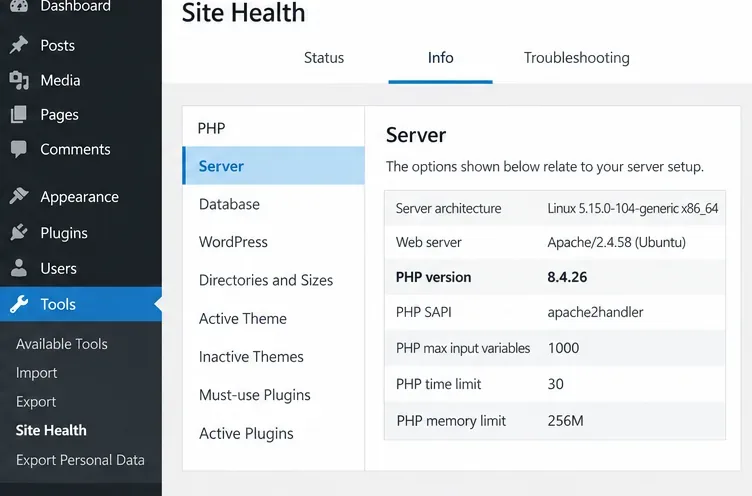Screen dimensions: 752x496
Task: Click the Dashboard gauge icon
Action: coord(19,6)
